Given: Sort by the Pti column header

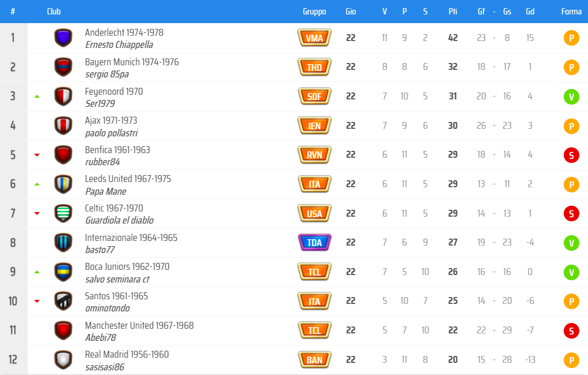Looking at the screenshot, I should pos(453,12).
